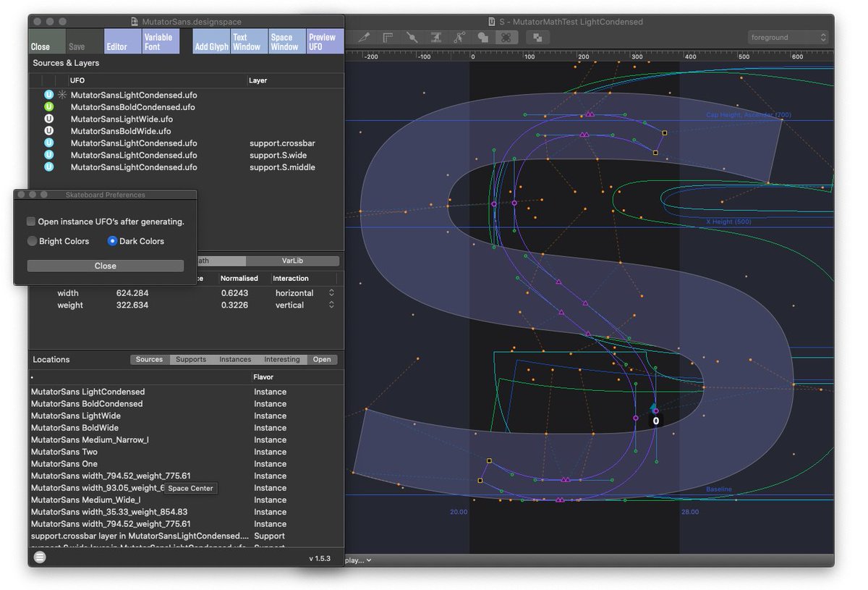Viewport: 868px width, 590px height.
Task: Click the U icon in the support.S.wide row
Action: coord(49,155)
